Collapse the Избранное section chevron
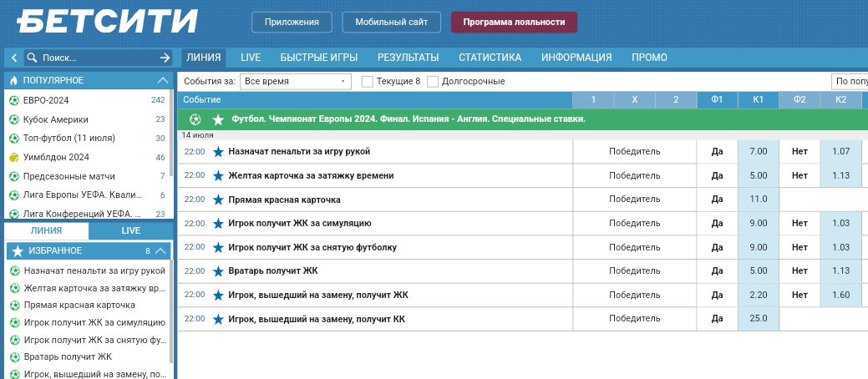Screen dimensions: 868x379 coord(160,251)
